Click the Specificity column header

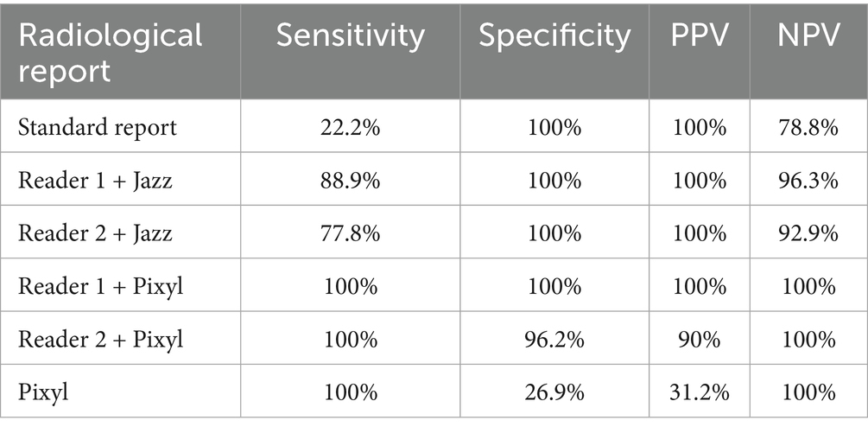pyautogui.click(x=555, y=35)
